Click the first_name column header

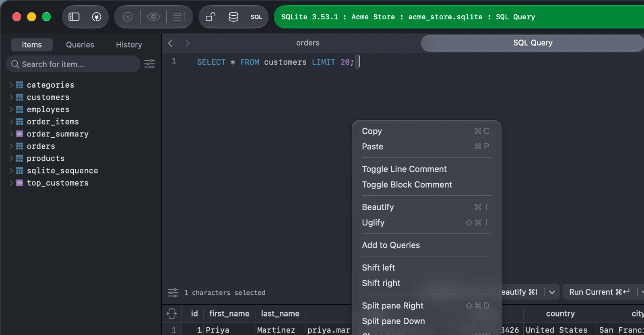pos(229,314)
